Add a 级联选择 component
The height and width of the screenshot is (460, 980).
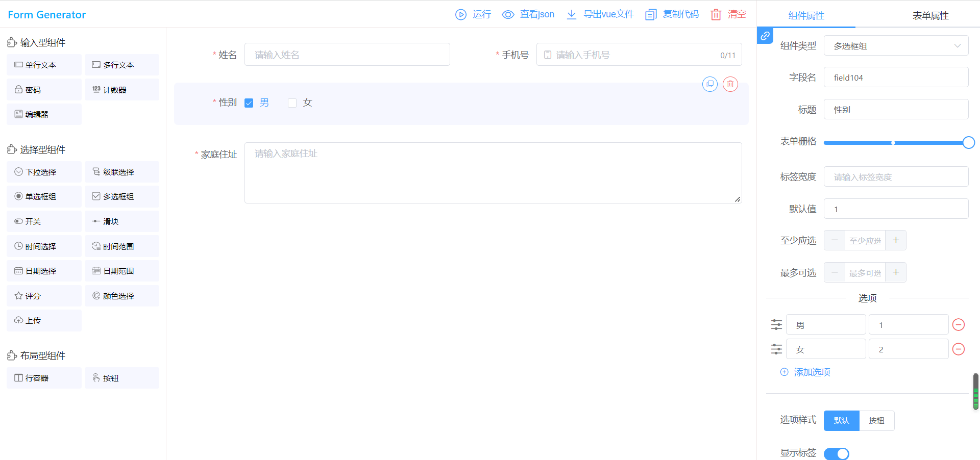pyautogui.click(x=122, y=172)
